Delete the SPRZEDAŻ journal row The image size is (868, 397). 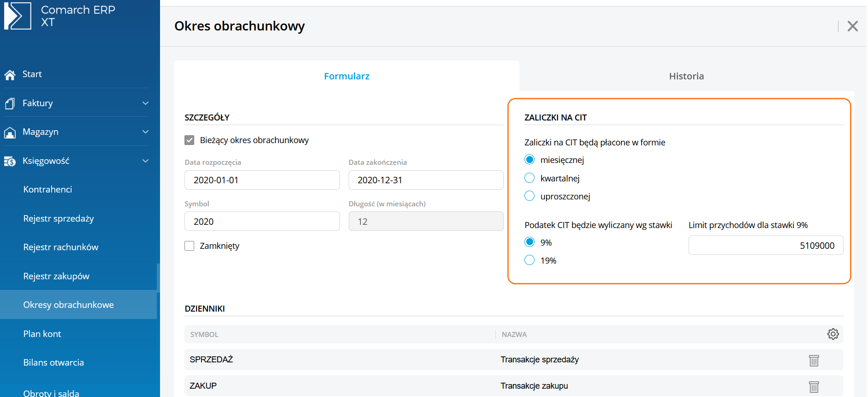tap(814, 361)
